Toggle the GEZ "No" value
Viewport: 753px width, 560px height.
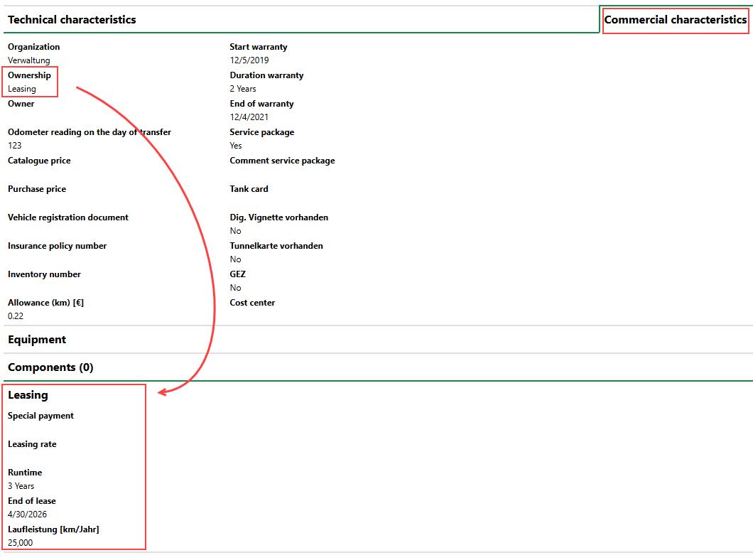[235, 288]
